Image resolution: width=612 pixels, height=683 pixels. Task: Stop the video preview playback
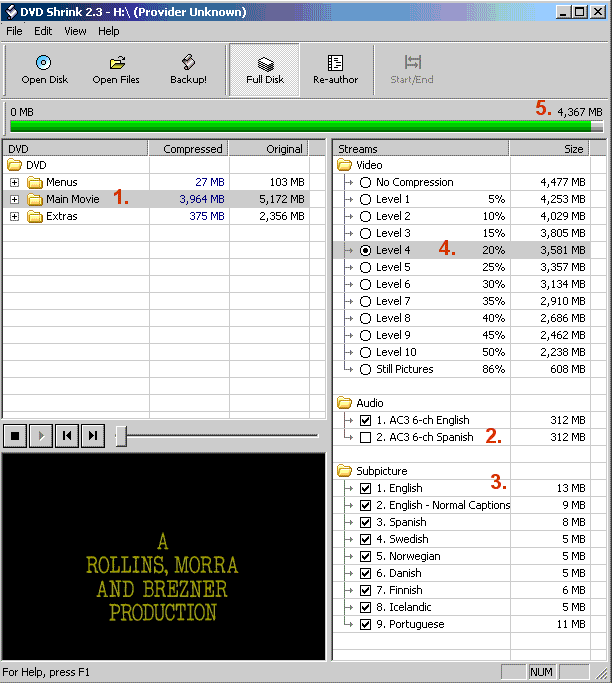tap(15, 436)
